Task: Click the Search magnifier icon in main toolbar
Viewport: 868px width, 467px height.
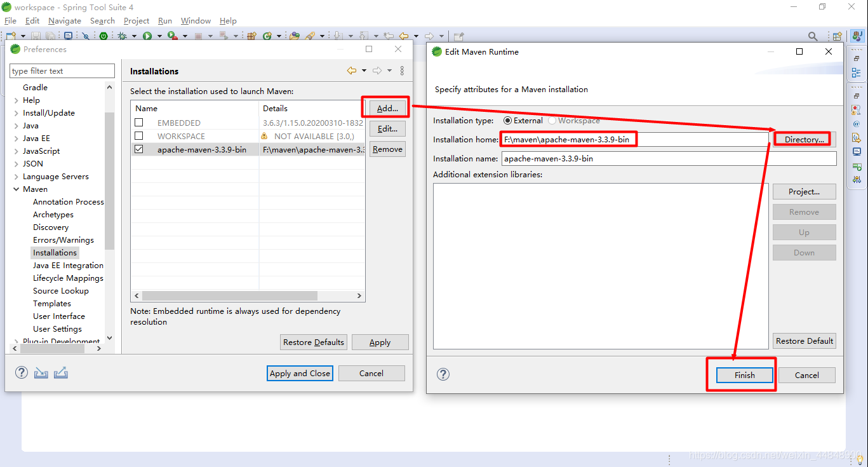Action: (813, 36)
